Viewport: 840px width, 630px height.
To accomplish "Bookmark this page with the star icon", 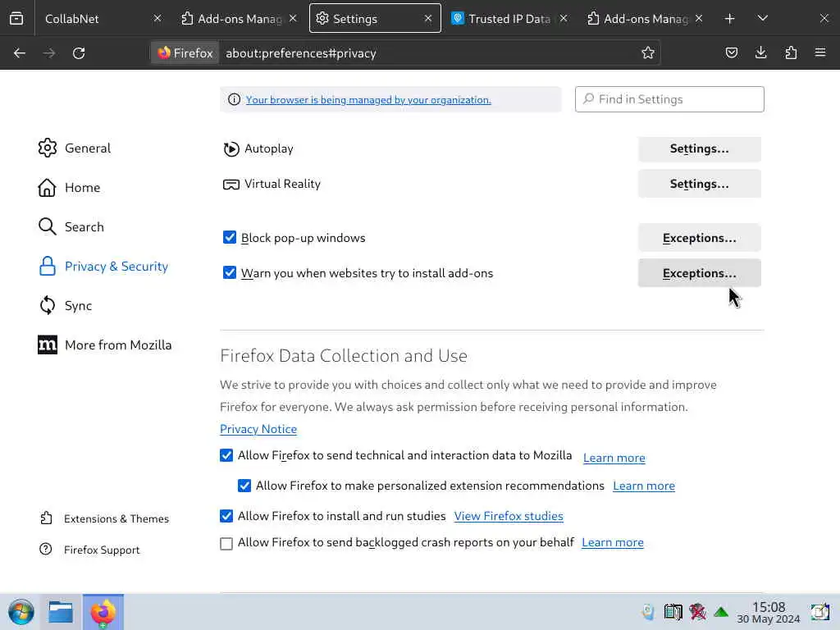I will 648,52.
